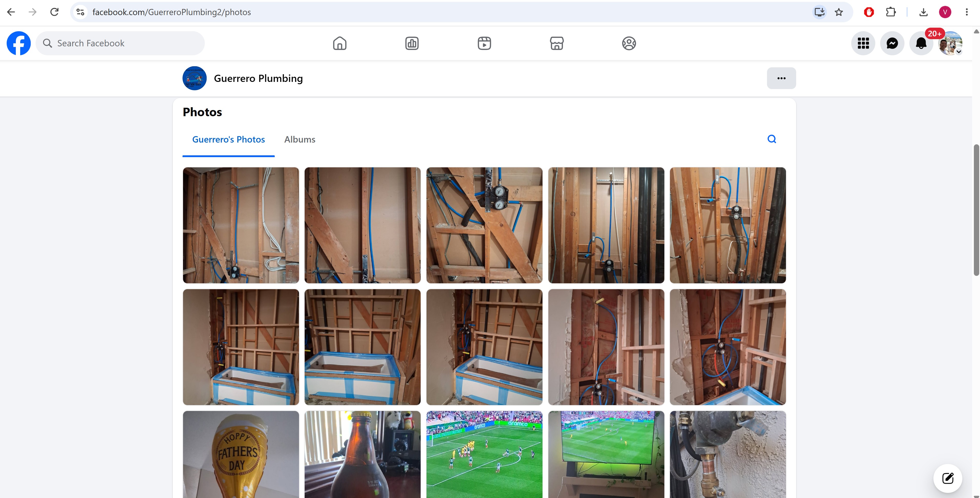Click the Guerrero Plumbing page avatar

coord(194,78)
